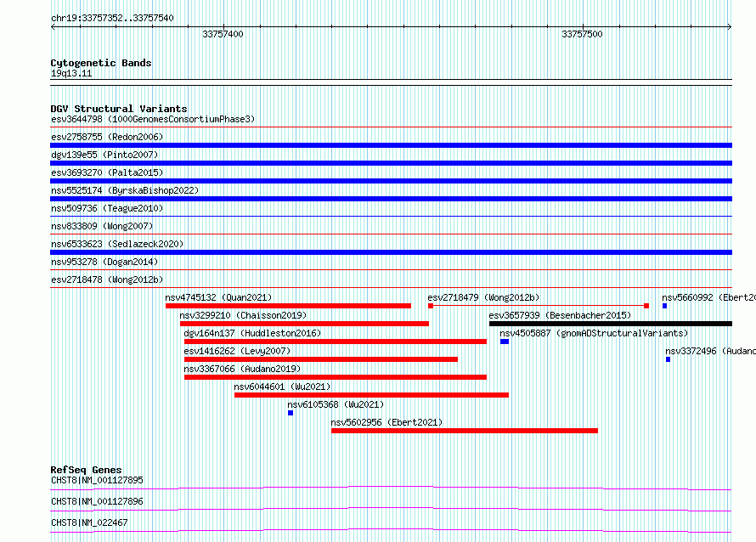Select the nsv3299210 (Chaisson2019) red variant bar
Viewport: 756px width, 542px height.
tap(304, 324)
